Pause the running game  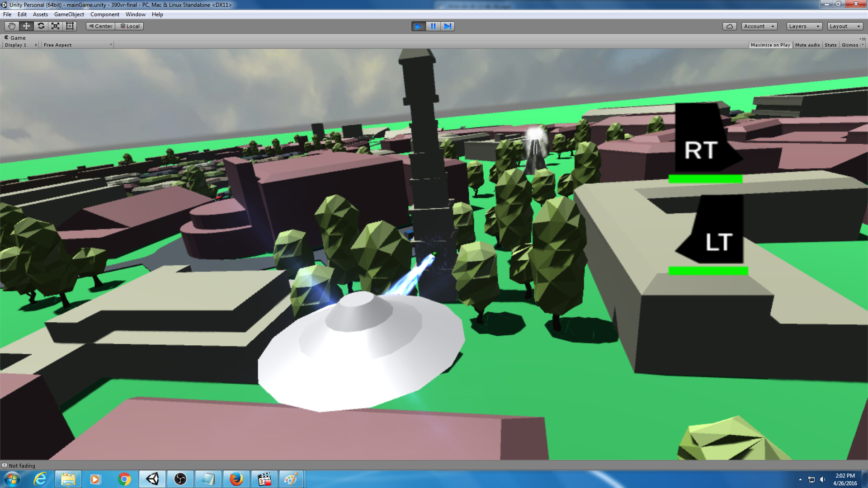[433, 26]
